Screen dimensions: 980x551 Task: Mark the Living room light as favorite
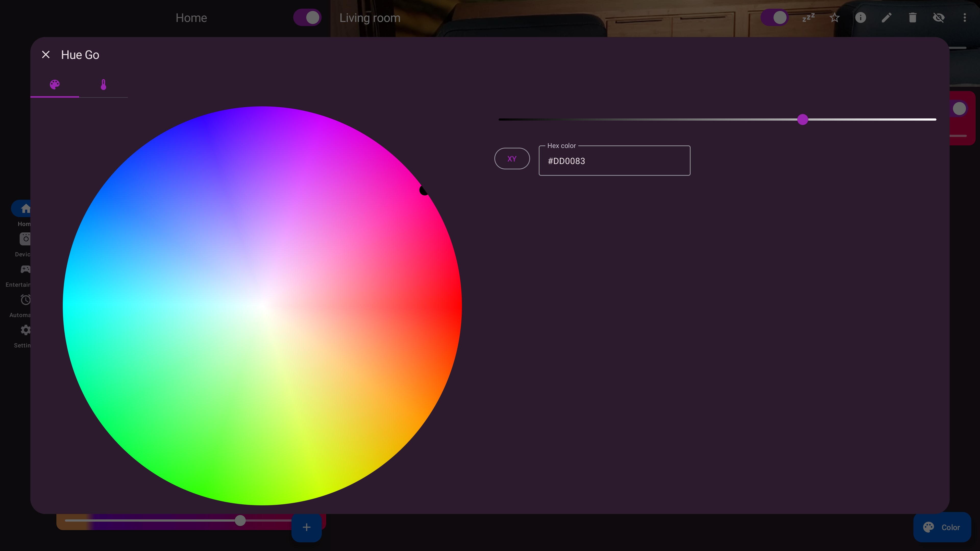[834, 18]
